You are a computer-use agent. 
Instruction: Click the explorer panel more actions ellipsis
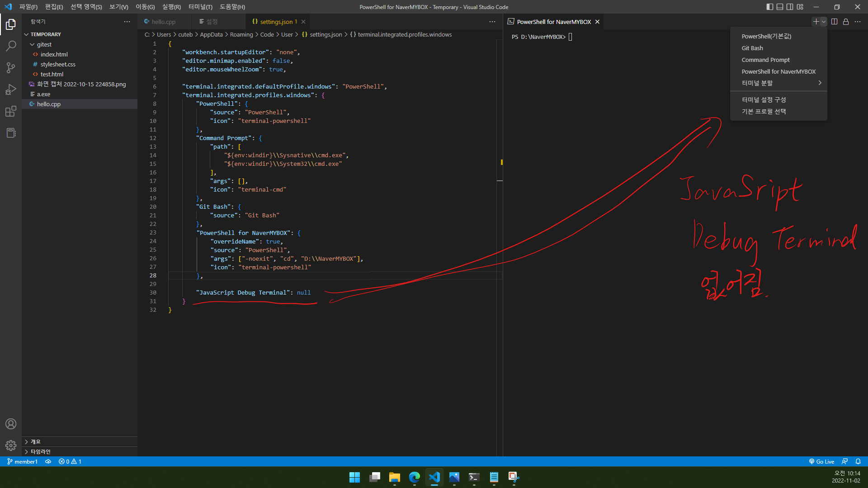click(x=127, y=22)
